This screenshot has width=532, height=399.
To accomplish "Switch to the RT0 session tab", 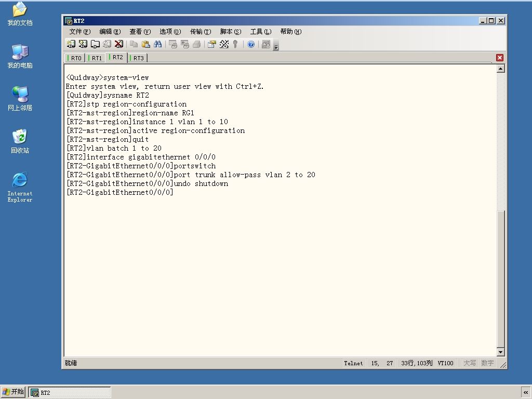I will (74, 58).
